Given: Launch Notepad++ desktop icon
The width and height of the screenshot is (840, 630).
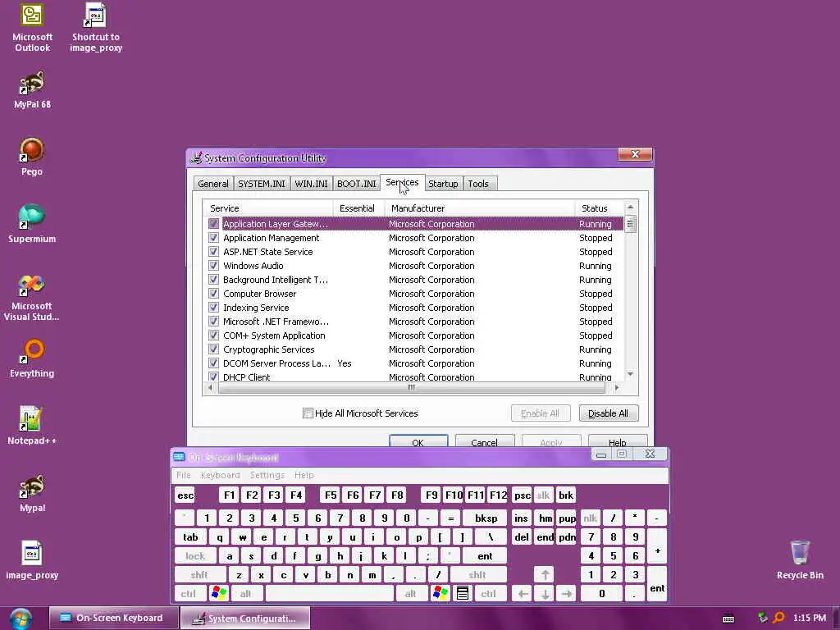Looking at the screenshot, I should [x=32, y=426].
